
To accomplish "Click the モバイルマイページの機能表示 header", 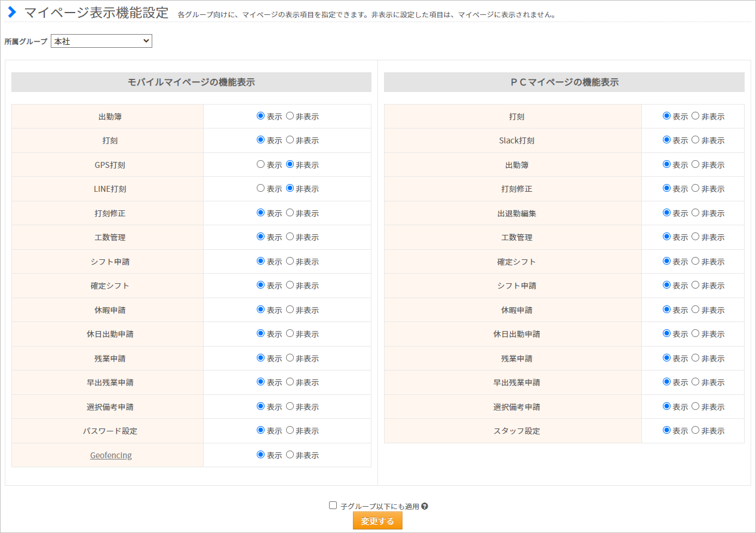I will (191, 82).
